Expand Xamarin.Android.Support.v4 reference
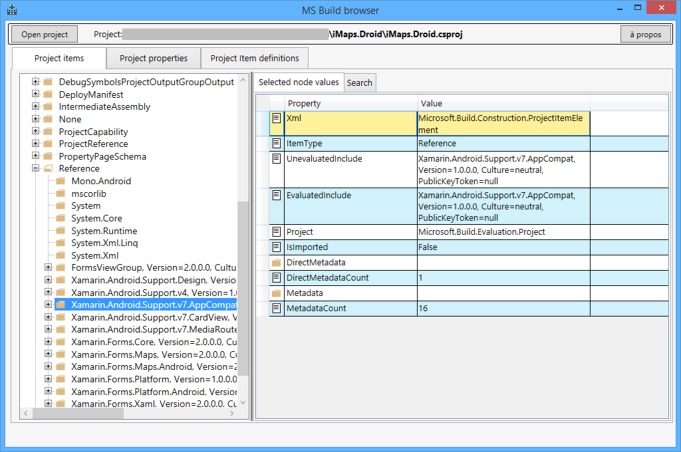This screenshot has width=681, height=452. 48,292
